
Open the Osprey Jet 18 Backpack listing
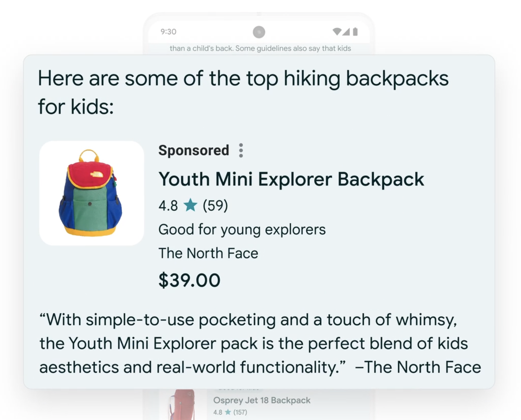tap(262, 400)
